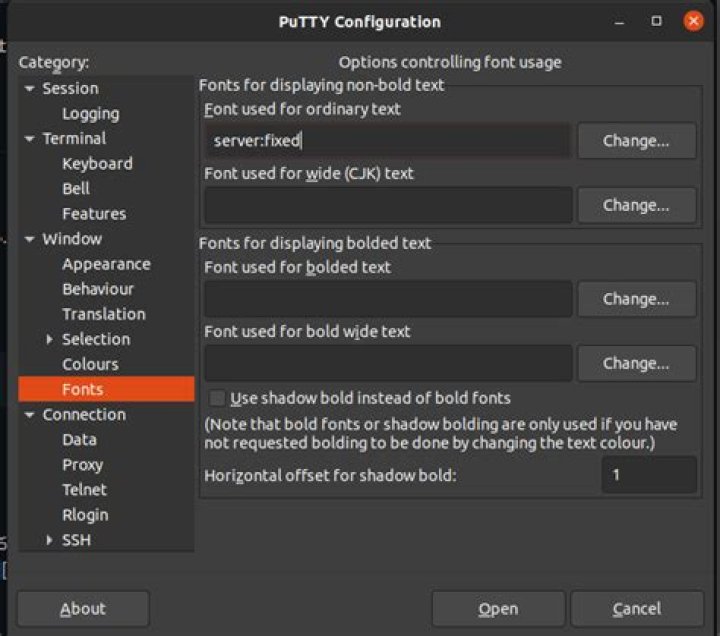The width and height of the screenshot is (720, 636).
Task: Click the shadow bold horizontal offset field
Action: pyautogui.click(x=649, y=475)
